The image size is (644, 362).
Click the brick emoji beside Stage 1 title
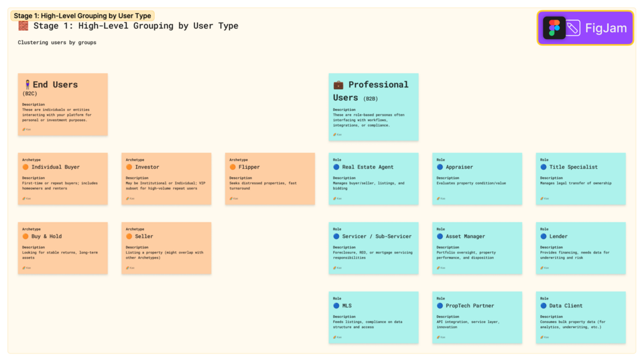[x=23, y=26]
